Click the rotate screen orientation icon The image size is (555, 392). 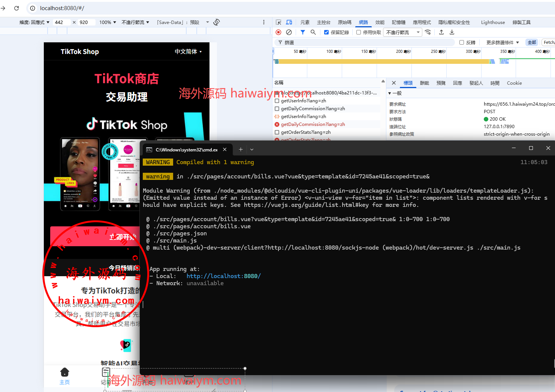[x=217, y=22]
